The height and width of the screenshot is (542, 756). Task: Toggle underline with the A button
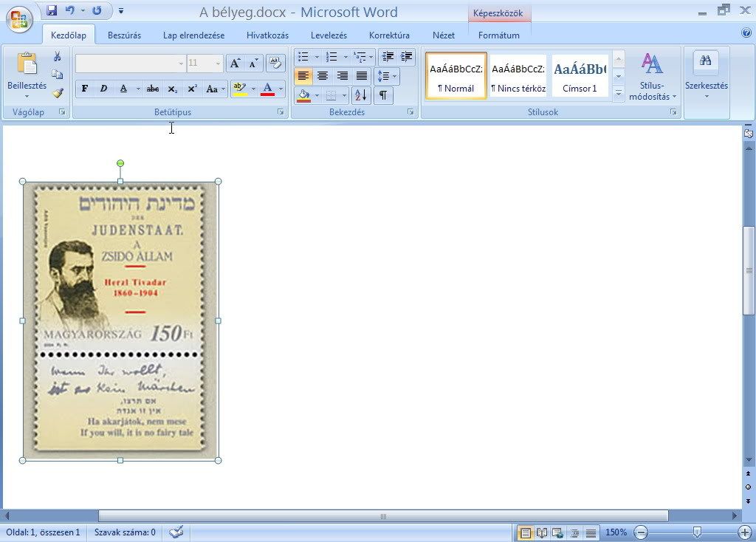(x=123, y=89)
